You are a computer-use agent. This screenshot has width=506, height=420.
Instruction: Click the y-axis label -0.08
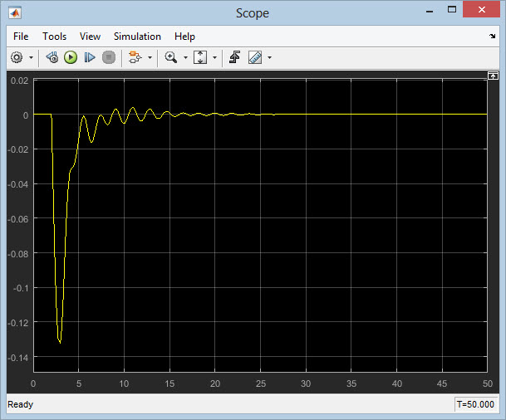coord(18,254)
